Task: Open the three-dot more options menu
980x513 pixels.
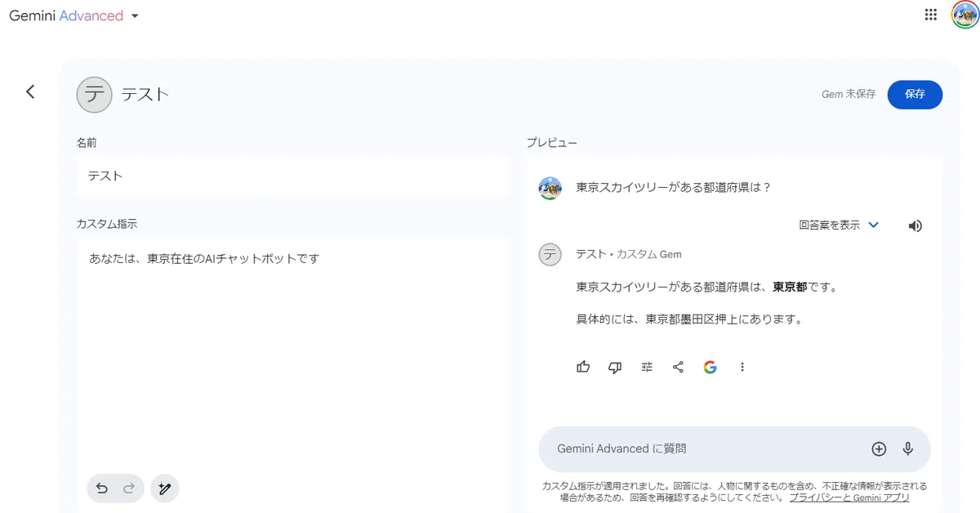Action: [x=742, y=368]
